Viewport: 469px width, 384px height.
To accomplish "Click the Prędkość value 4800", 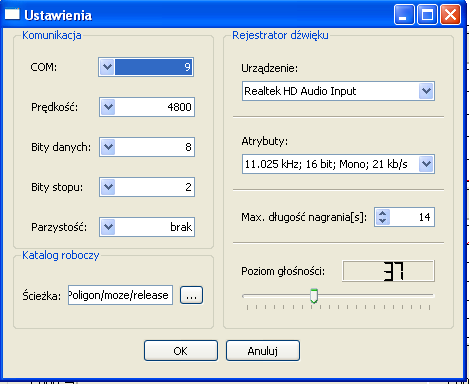I will (x=179, y=107).
